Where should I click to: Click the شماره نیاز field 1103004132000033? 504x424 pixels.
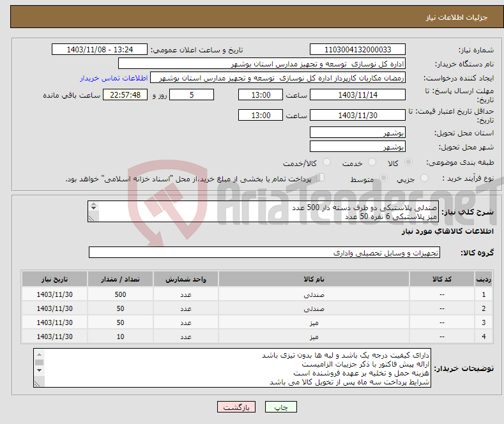[x=358, y=49]
